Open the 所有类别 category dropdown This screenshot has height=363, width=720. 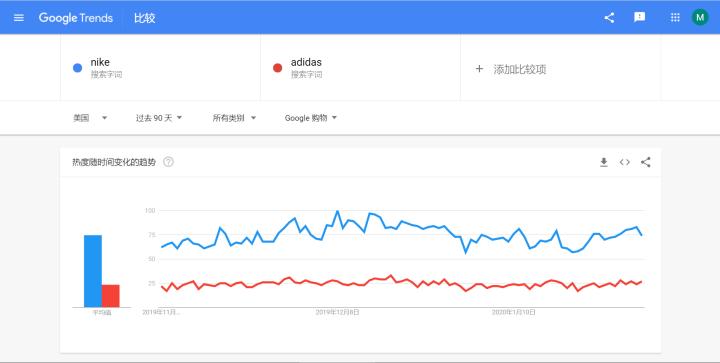pyautogui.click(x=234, y=118)
